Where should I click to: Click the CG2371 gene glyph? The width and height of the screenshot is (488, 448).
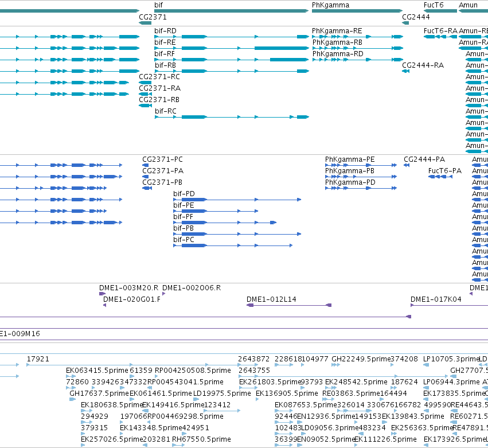[145, 23]
